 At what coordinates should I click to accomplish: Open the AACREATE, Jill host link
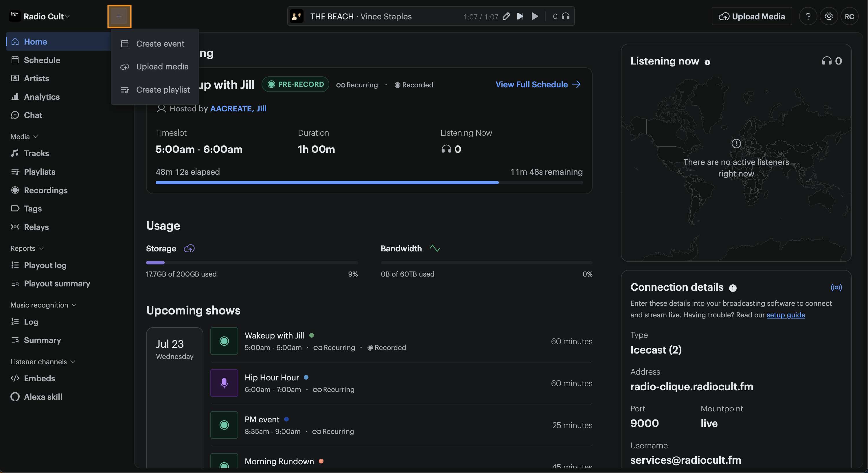tap(238, 108)
